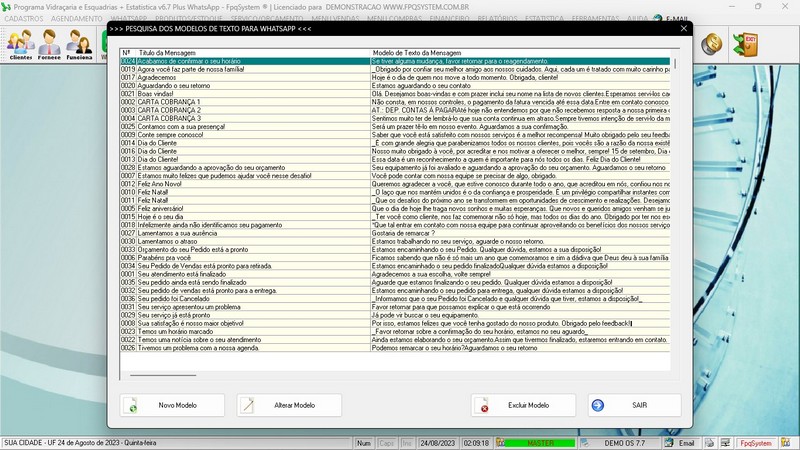Open the FERRAMENTAS menu

point(595,19)
